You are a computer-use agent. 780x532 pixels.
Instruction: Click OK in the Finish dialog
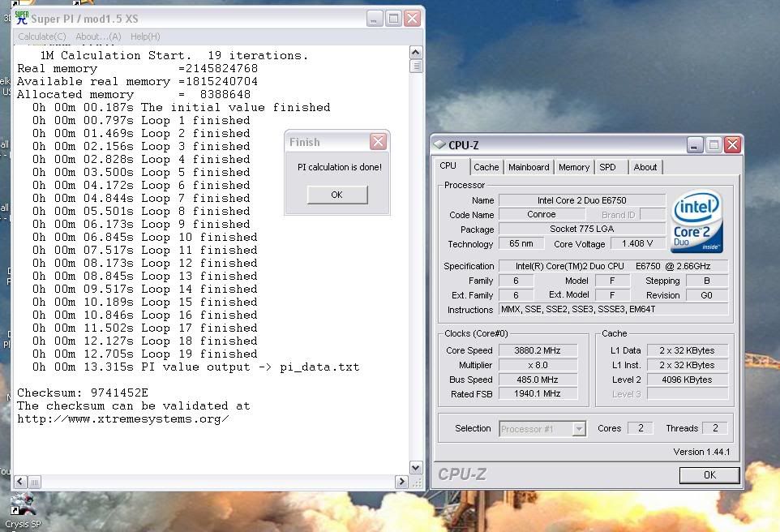(x=337, y=195)
